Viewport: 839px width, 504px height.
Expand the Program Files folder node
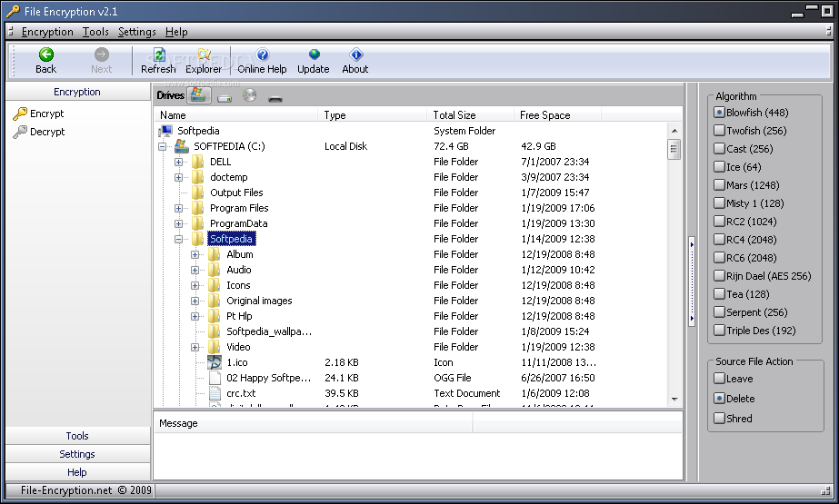click(x=179, y=209)
